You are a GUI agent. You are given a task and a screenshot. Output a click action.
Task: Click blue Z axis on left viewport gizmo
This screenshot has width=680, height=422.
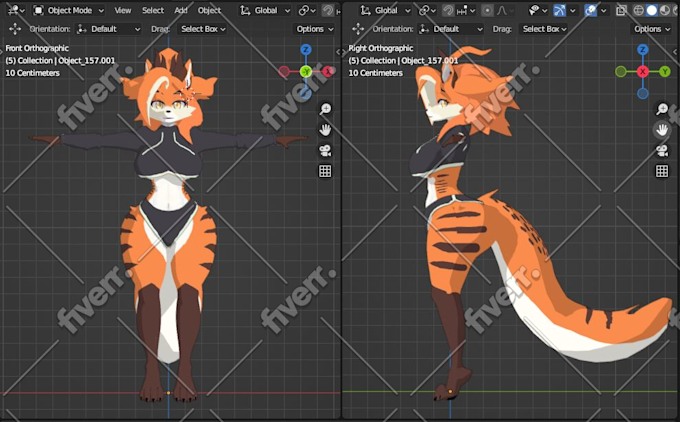(306, 49)
